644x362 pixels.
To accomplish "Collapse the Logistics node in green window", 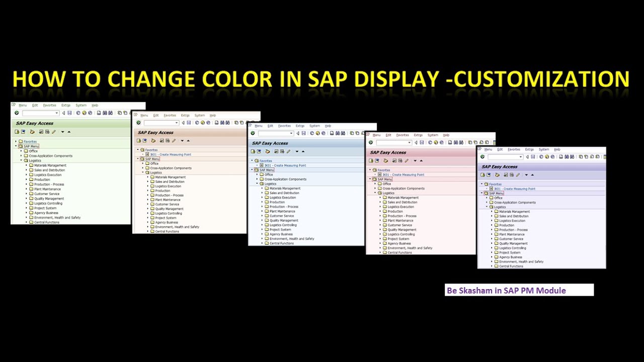I will [x=21, y=160].
